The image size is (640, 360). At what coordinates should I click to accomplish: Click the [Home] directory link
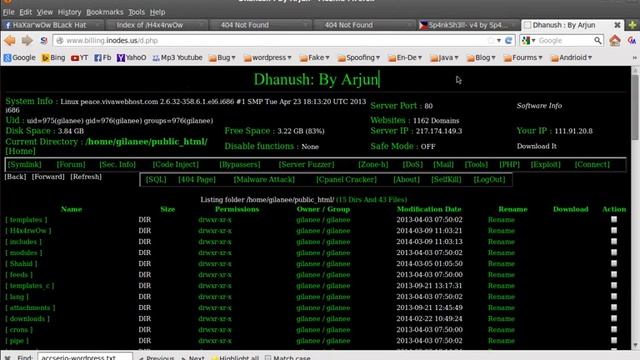20,151
